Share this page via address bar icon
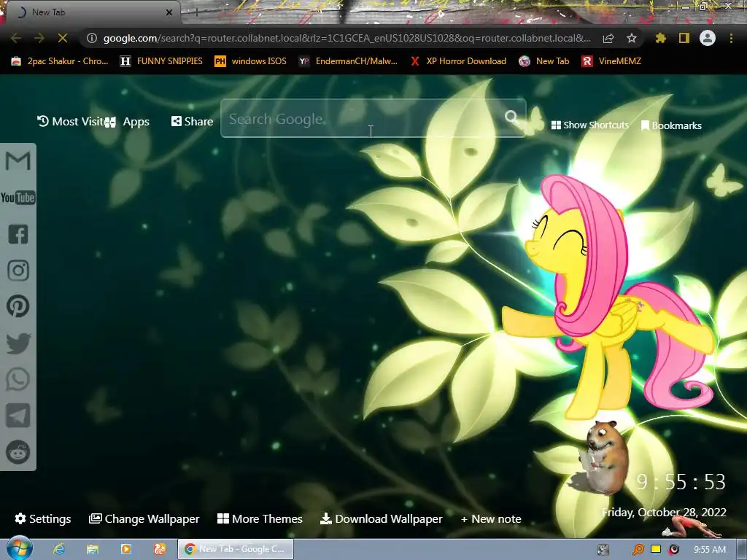 click(x=608, y=38)
